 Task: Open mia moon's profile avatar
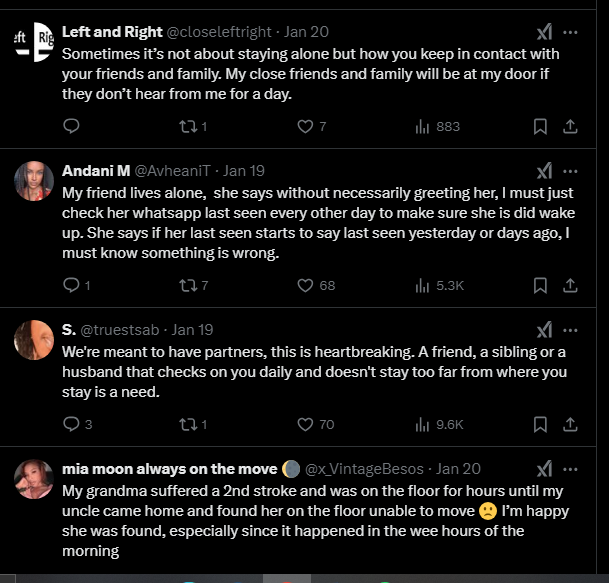click(x=34, y=478)
